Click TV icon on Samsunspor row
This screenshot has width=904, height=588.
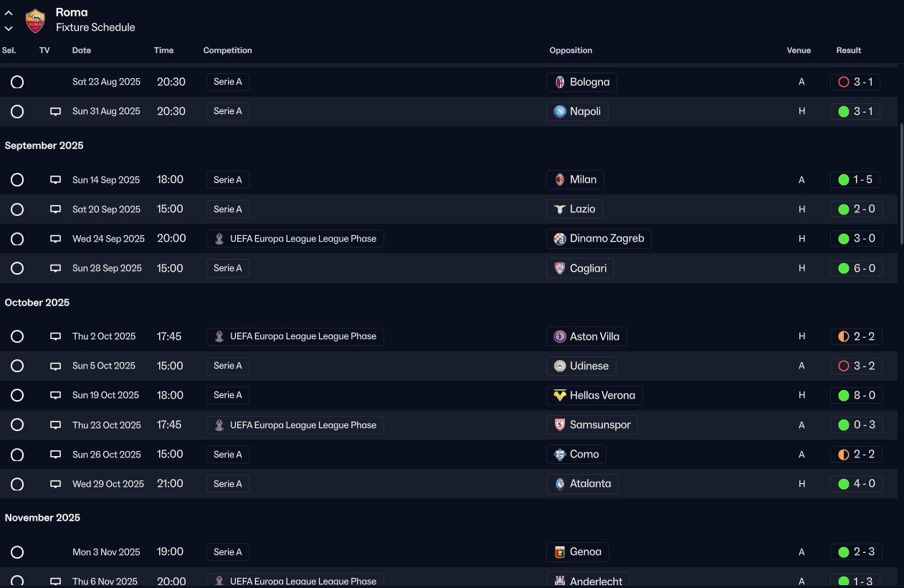click(x=55, y=425)
